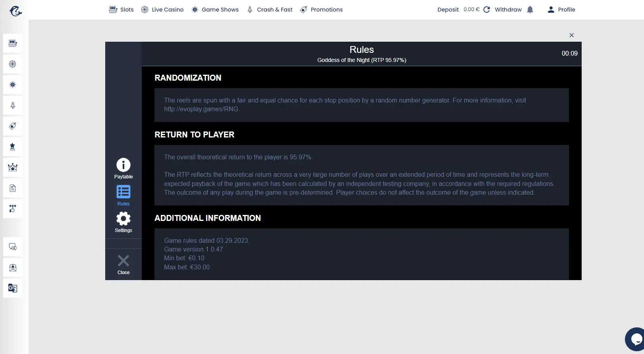The height and width of the screenshot is (354, 644).
Task: Click the 'Goddess of the Night (RTP 95.97%)' subtitle
Action: [x=362, y=60]
